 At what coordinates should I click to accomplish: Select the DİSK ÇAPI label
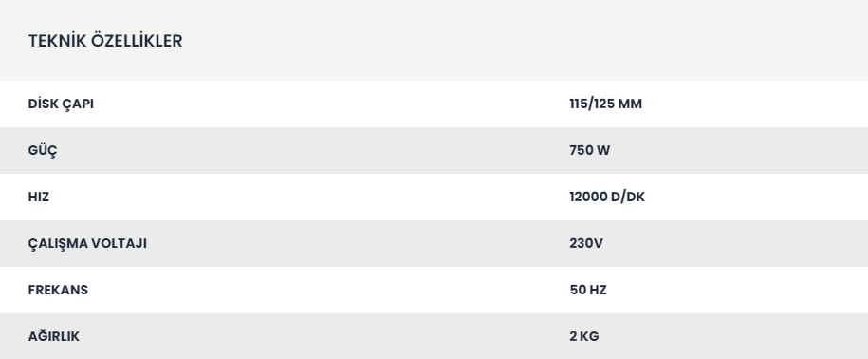[x=61, y=104]
